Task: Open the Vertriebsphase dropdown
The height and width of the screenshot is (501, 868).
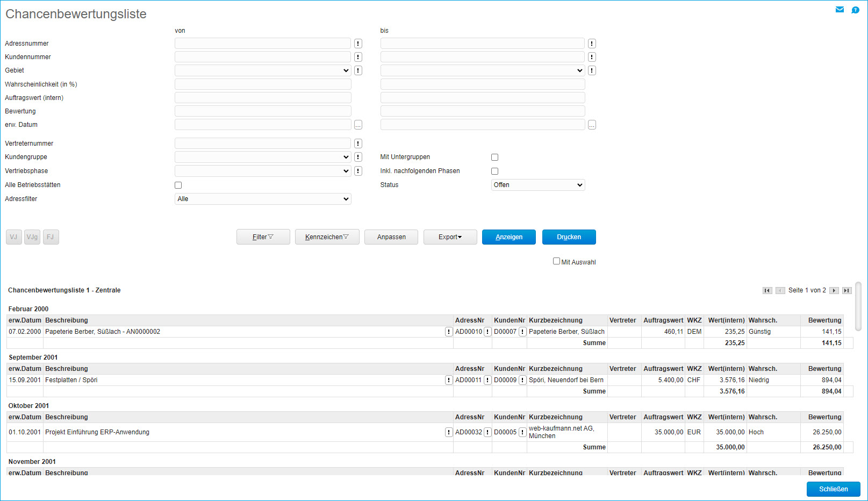Action: point(262,171)
